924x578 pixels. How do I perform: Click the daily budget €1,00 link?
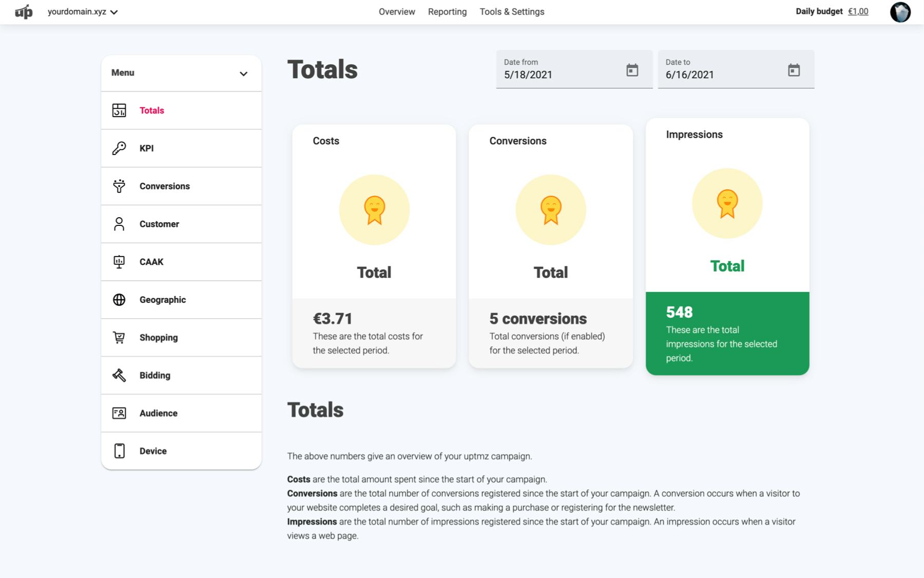pyautogui.click(x=859, y=11)
